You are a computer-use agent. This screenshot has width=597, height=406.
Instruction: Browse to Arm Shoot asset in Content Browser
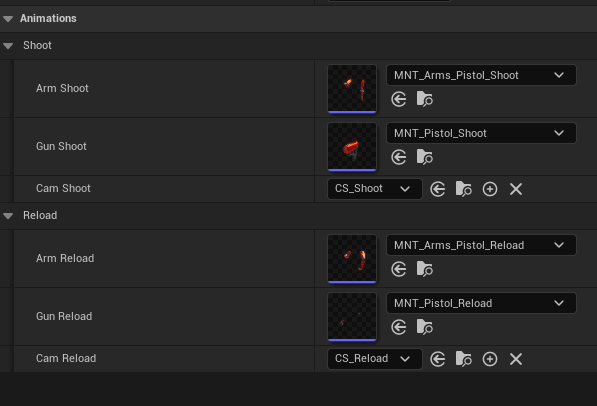point(425,99)
